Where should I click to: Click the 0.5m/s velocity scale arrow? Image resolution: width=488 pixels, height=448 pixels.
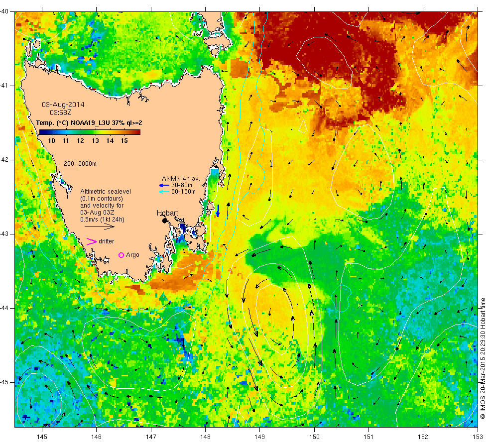click(100, 227)
